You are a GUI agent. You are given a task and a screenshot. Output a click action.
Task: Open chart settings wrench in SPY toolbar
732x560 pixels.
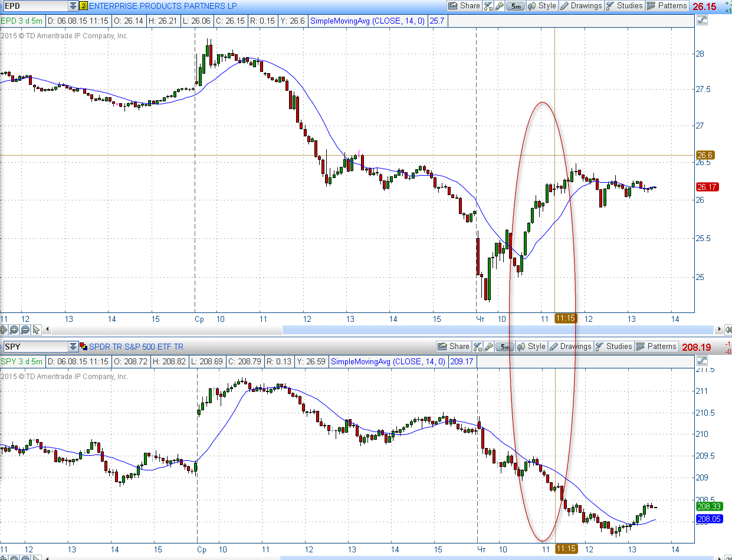pos(488,347)
